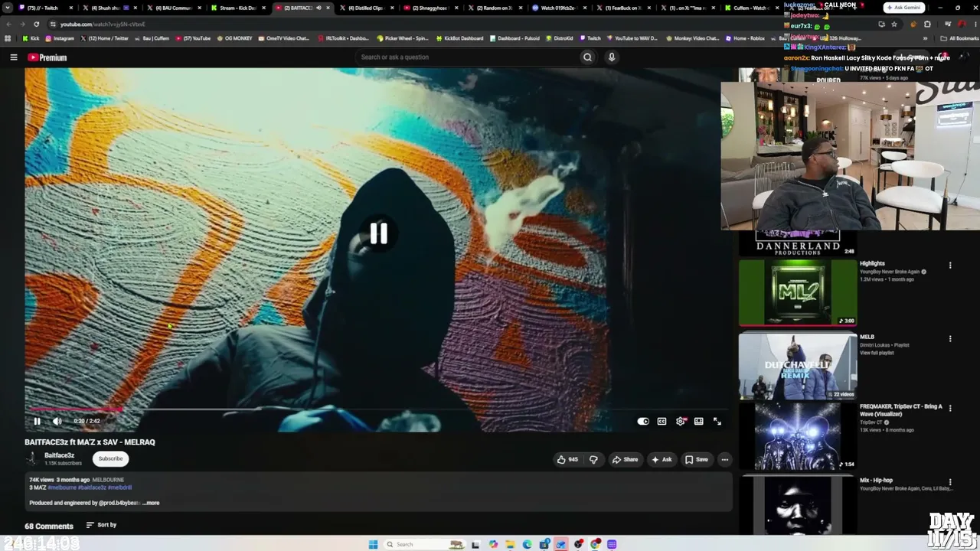Open the YouTube hamburger guide menu

click(x=14, y=57)
